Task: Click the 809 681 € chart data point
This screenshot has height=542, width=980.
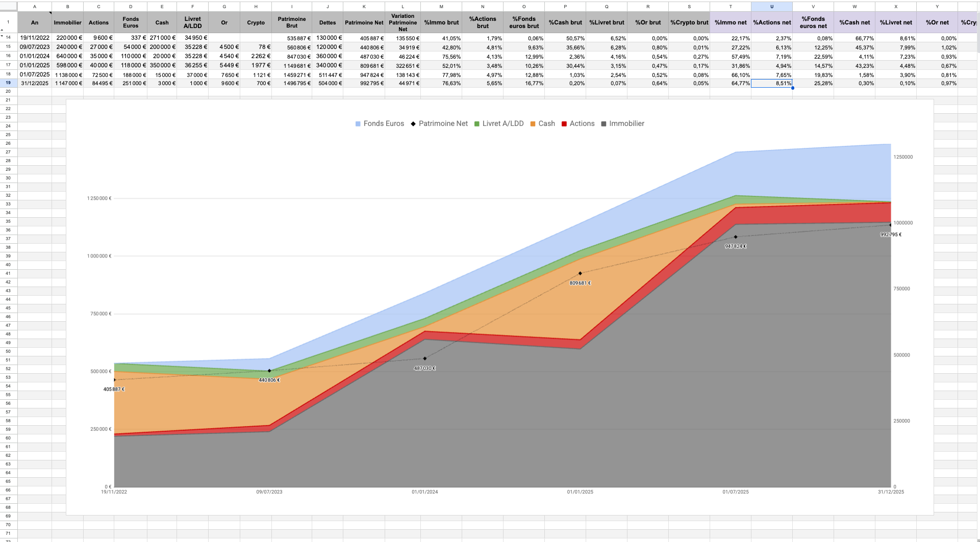Action: 580,274
